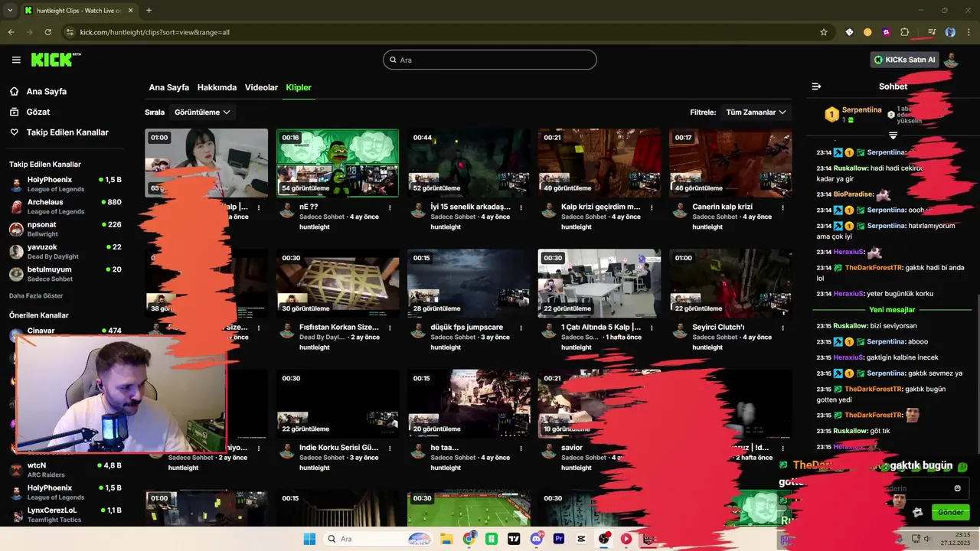980x551 pixels.
Task: Open the Görüntüleme sort dropdown
Action: tap(202, 112)
